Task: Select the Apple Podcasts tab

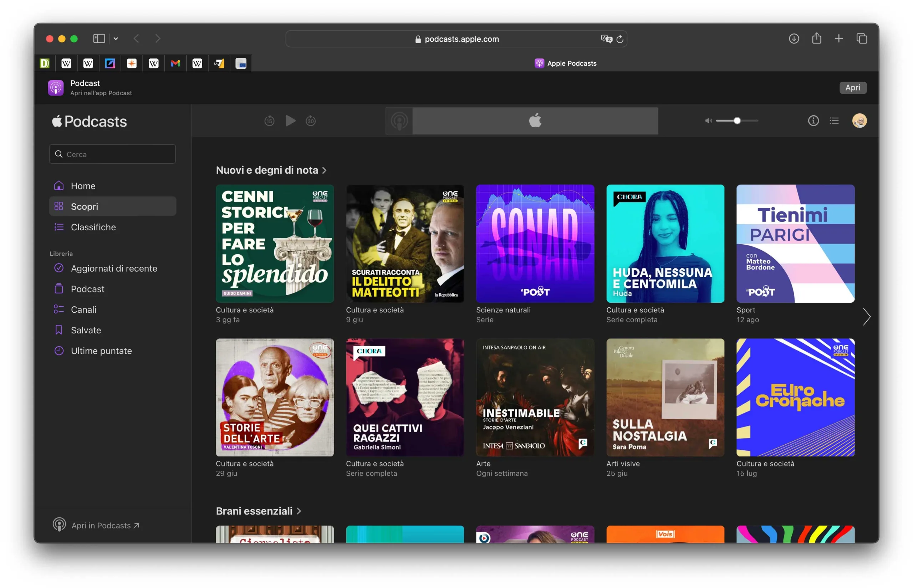Action: 565,63
